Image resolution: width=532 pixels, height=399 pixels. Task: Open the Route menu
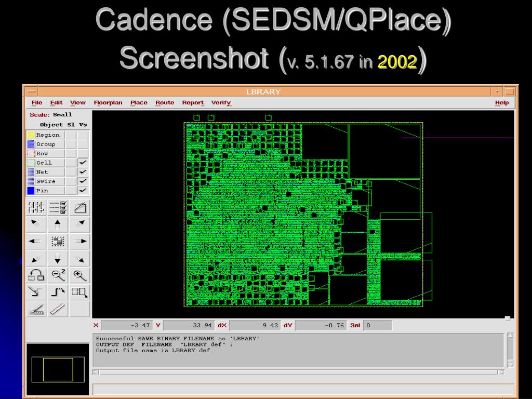coord(165,102)
